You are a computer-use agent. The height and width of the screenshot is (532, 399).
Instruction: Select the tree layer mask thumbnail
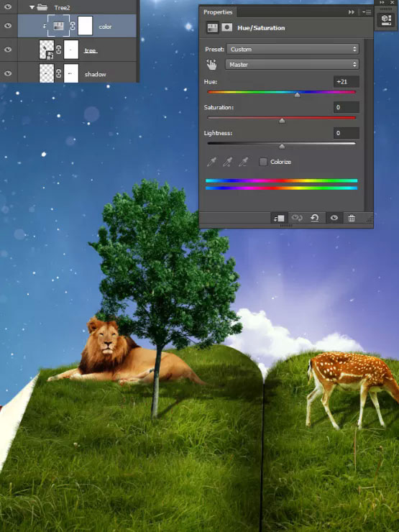click(x=71, y=50)
